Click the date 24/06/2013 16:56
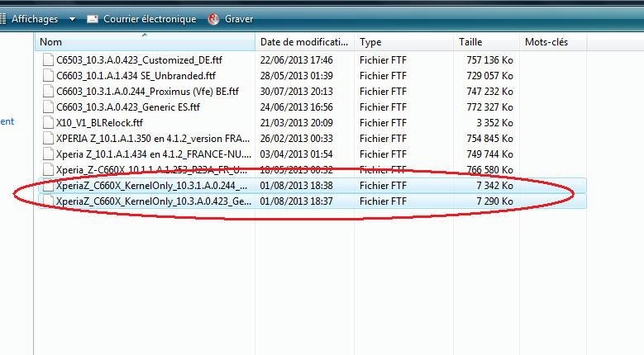 point(297,107)
